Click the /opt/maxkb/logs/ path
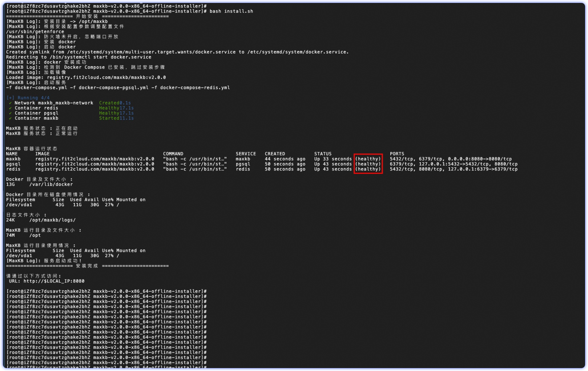This screenshot has width=588, height=371. (x=52, y=220)
